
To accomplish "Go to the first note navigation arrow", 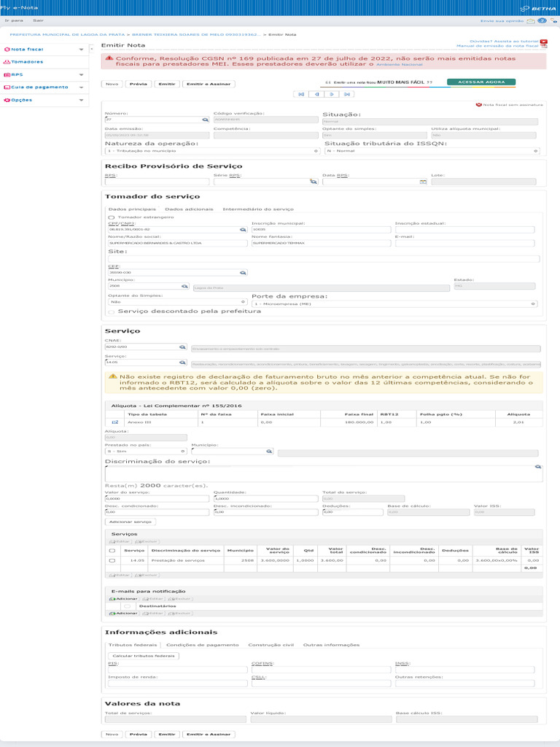I will pyautogui.click(x=300, y=94).
